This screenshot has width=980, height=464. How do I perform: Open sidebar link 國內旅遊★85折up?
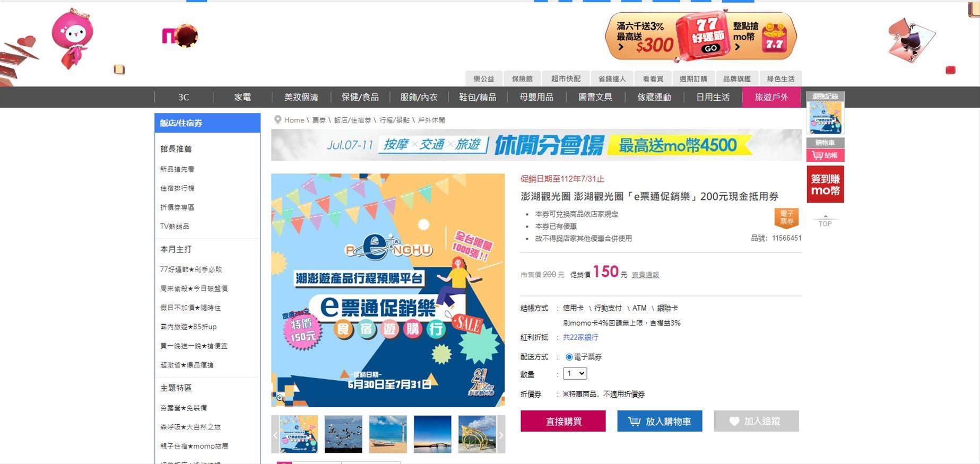[188, 327]
